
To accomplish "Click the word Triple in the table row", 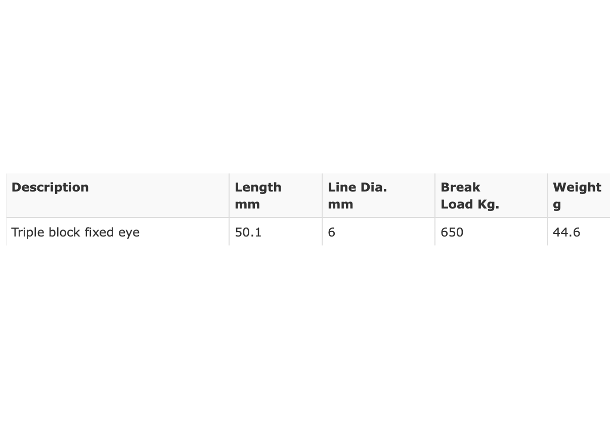I will pos(25,233).
